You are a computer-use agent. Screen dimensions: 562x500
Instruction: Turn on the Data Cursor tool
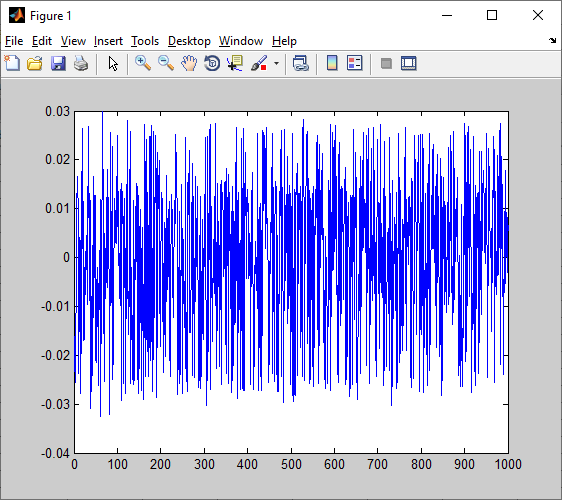point(235,63)
